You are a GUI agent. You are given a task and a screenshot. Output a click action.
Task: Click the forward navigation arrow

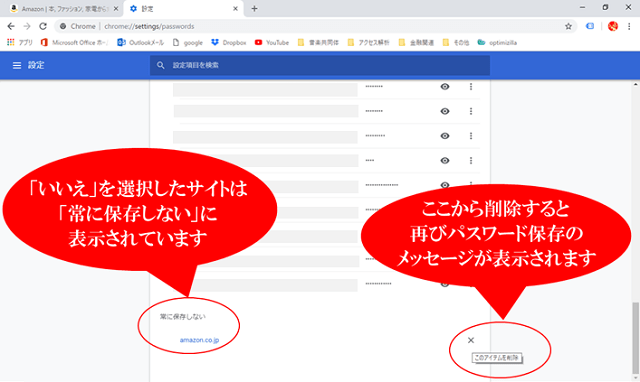click(27, 26)
